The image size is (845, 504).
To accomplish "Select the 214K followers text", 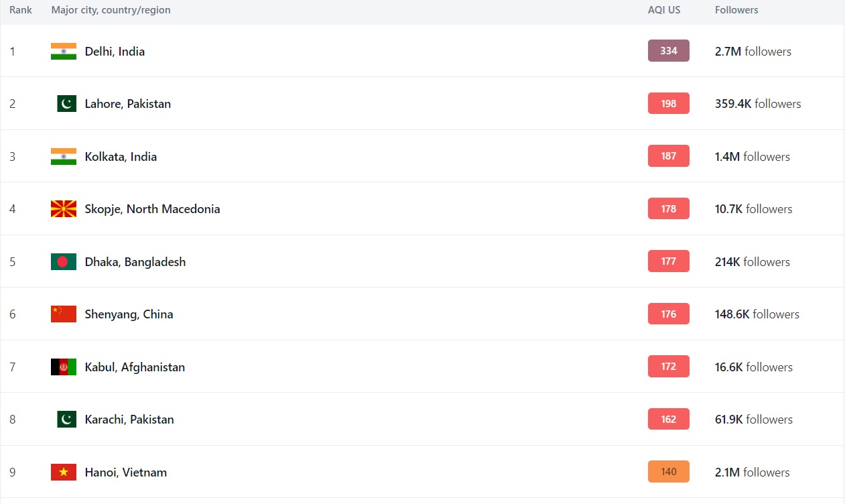I will tap(753, 262).
